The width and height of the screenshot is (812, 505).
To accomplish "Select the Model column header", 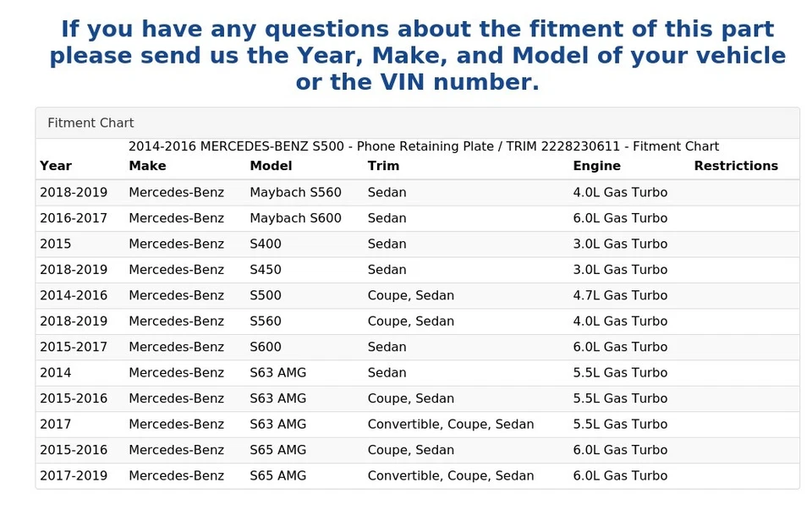I will coord(271,166).
